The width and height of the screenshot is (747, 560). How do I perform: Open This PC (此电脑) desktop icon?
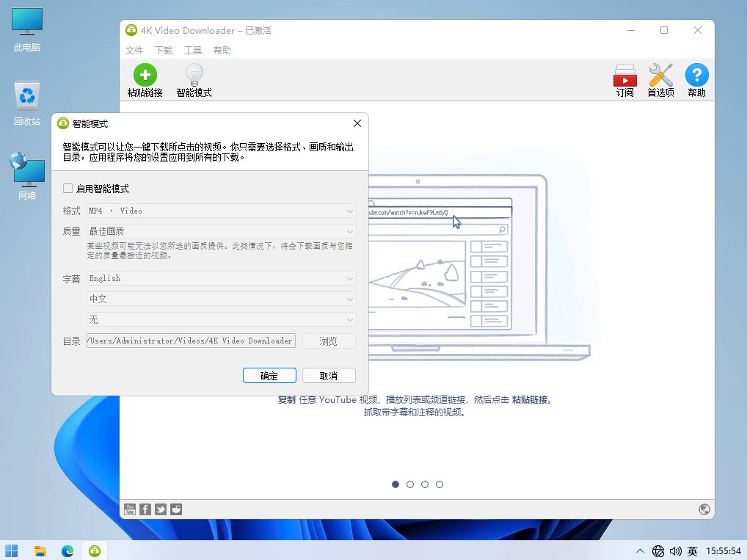tap(27, 29)
